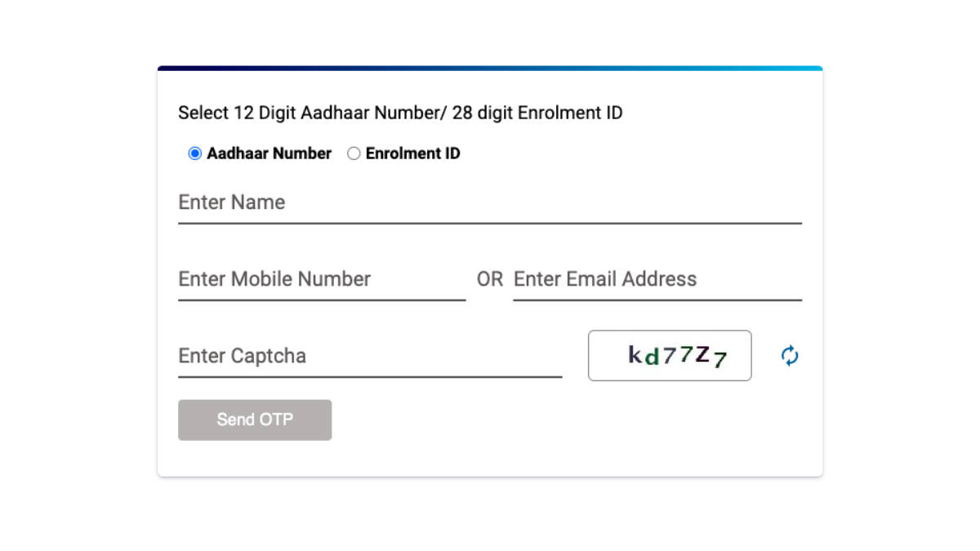Click the Enrolment ID label text
The image size is (980, 551).
(414, 153)
